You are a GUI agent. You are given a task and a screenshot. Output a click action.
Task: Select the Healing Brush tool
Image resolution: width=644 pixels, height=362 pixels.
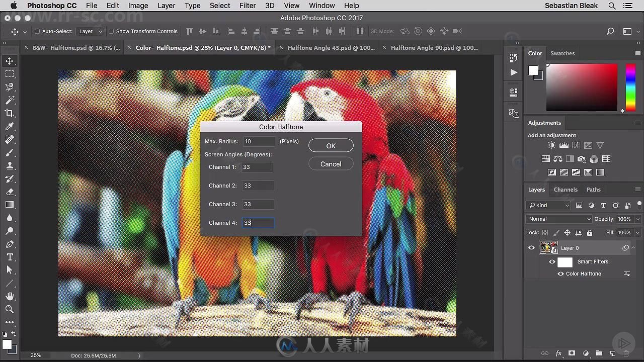coord(10,139)
